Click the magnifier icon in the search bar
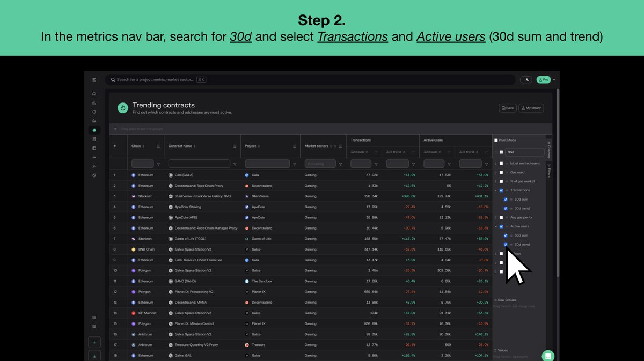Image resolution: width=644 pixels, height=361 pixels. coord(113,79)
